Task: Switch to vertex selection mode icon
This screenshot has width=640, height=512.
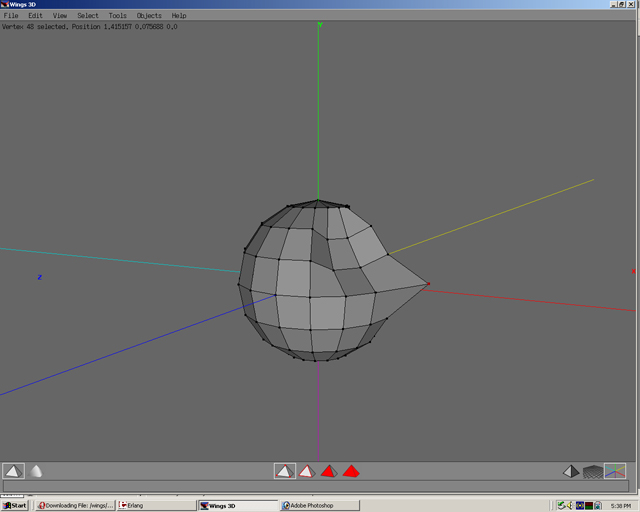Action: (x=284, y=471)
